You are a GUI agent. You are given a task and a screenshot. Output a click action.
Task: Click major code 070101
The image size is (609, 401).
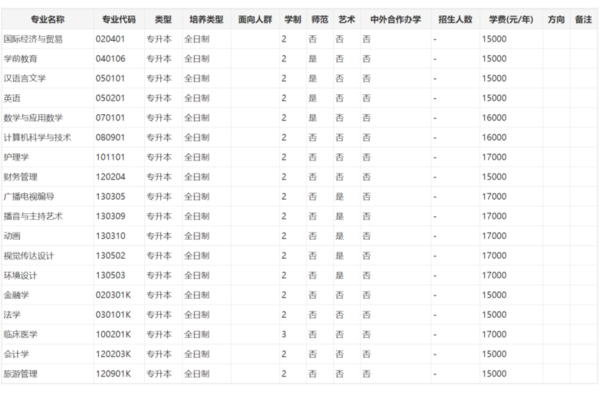(x=110, y=118)
